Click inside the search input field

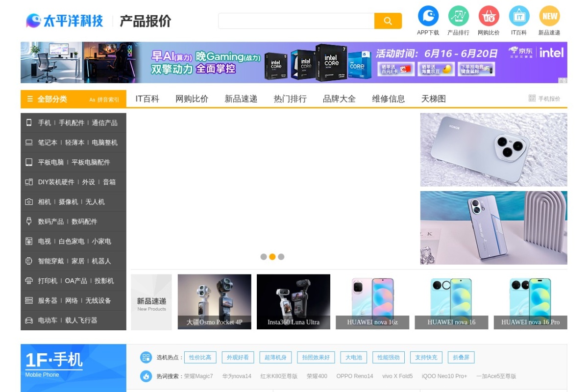pos(296,21)
